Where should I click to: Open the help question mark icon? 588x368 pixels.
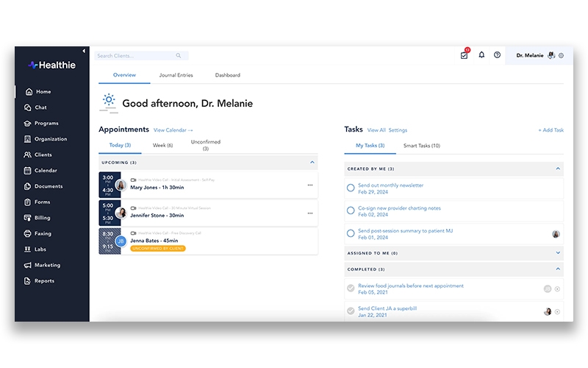tap(498, 55)
